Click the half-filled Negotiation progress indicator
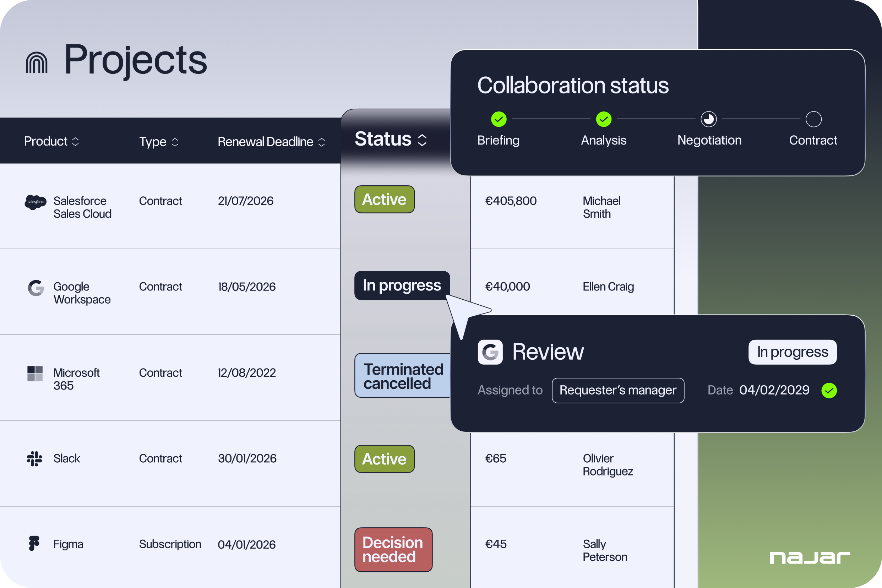 click(x=708, y=119)
